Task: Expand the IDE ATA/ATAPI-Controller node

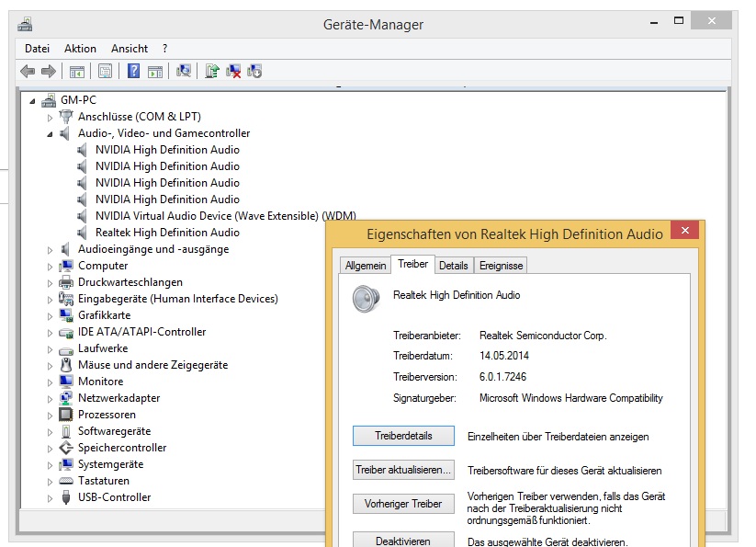Action: click(x=50, y=333)
